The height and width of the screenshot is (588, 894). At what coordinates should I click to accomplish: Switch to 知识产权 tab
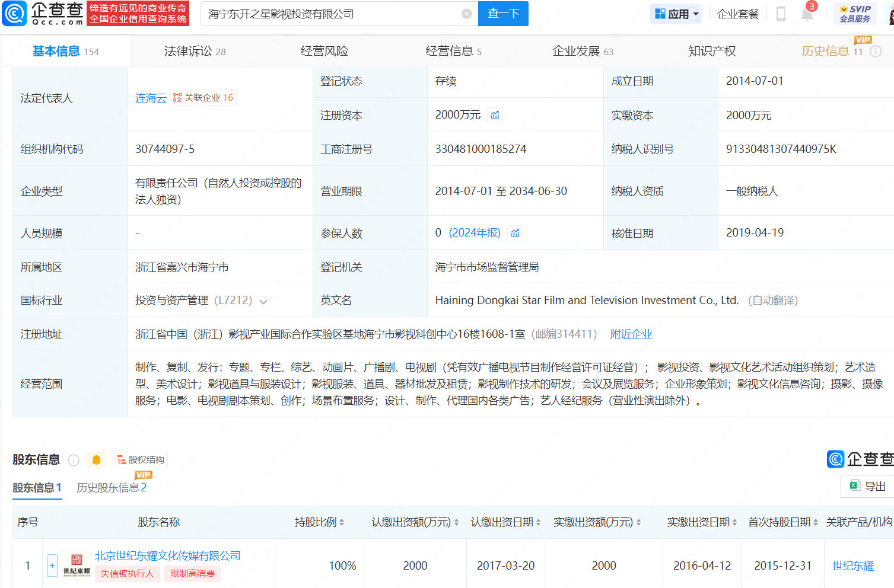(x=712, y=52)
